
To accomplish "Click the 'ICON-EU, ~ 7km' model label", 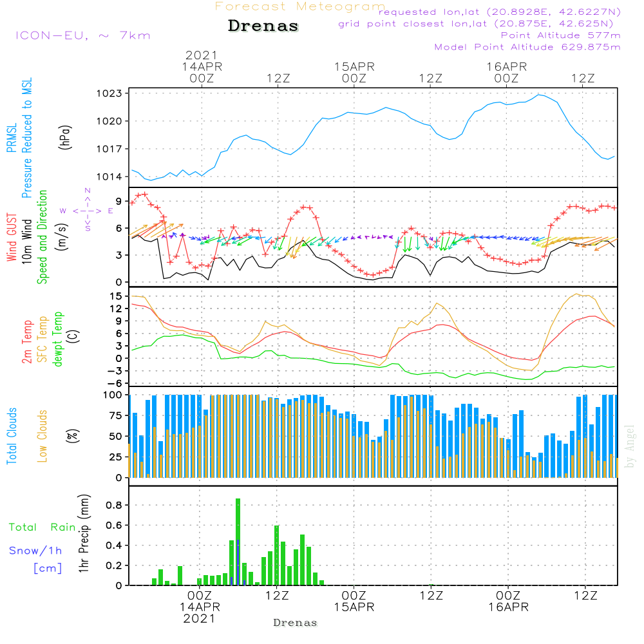I will 83,35.
